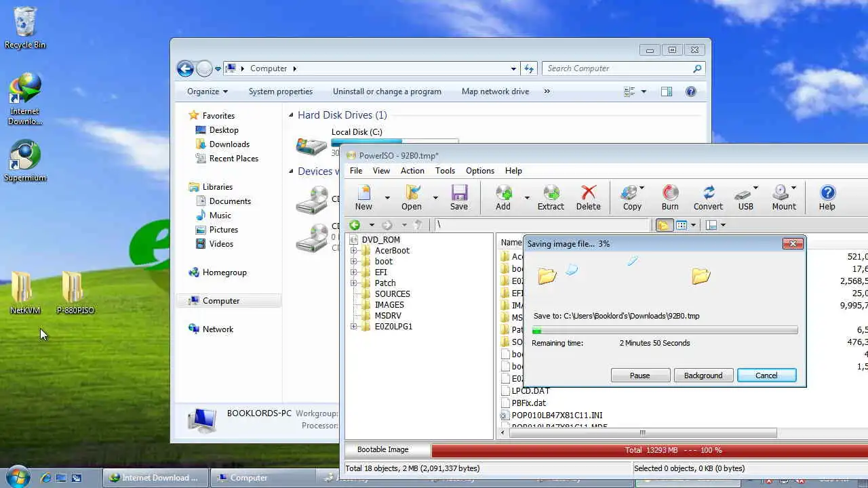Open the Action menu in PowerISO

[x=412, y=171]
